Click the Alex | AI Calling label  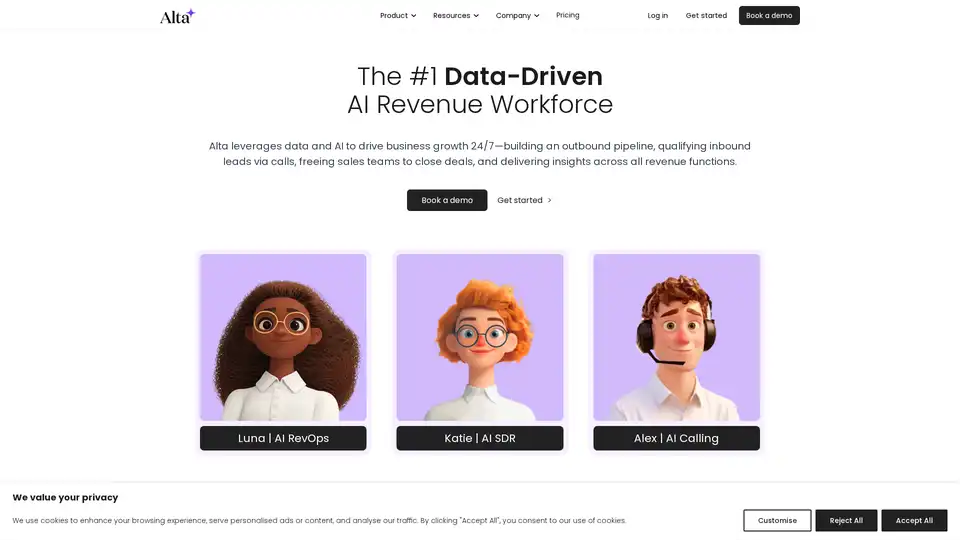click(x=676, y=438)
